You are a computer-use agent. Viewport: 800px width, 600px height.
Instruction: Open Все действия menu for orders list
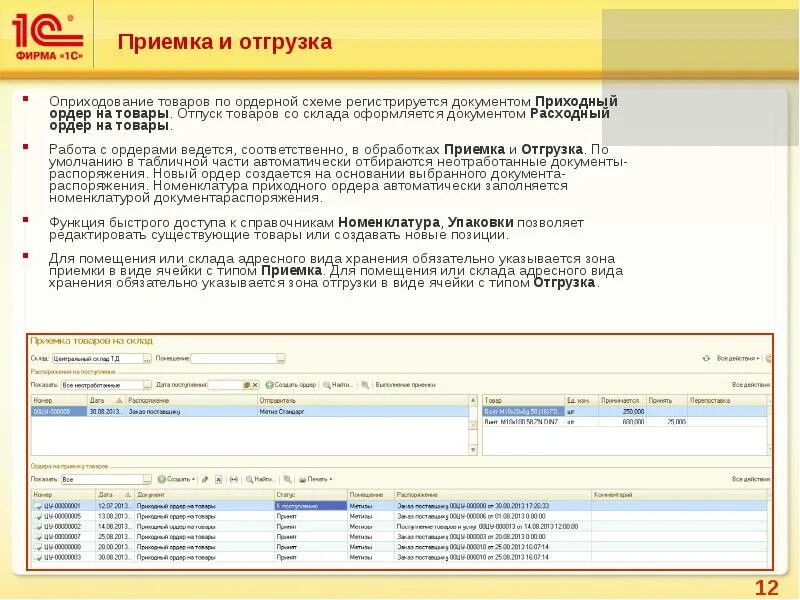point(751,479)
